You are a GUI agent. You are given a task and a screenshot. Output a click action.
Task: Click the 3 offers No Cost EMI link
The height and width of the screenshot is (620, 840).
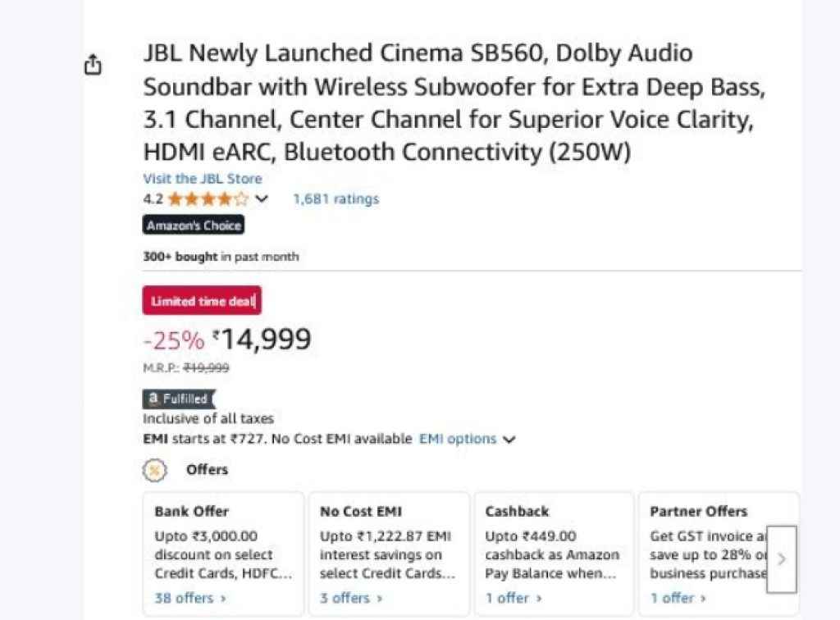point(345,598)
